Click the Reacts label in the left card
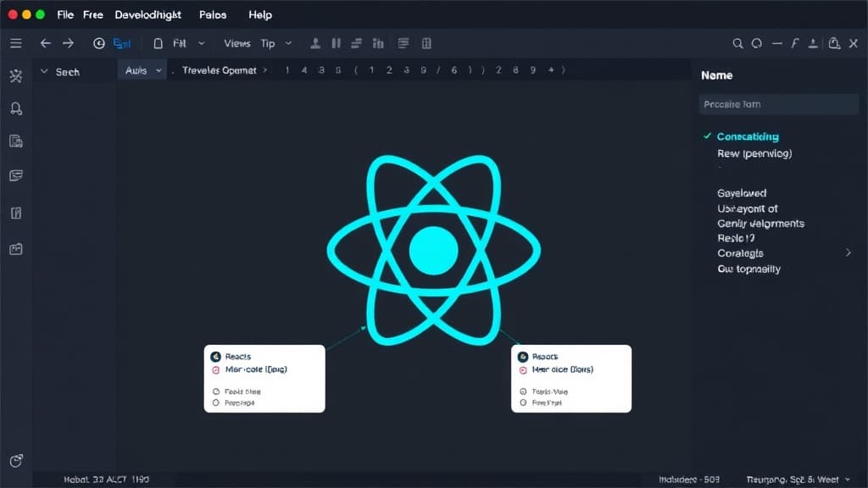The width and height of the screenshot is (868, 488). pyautogui.click(x=238, y=357)
